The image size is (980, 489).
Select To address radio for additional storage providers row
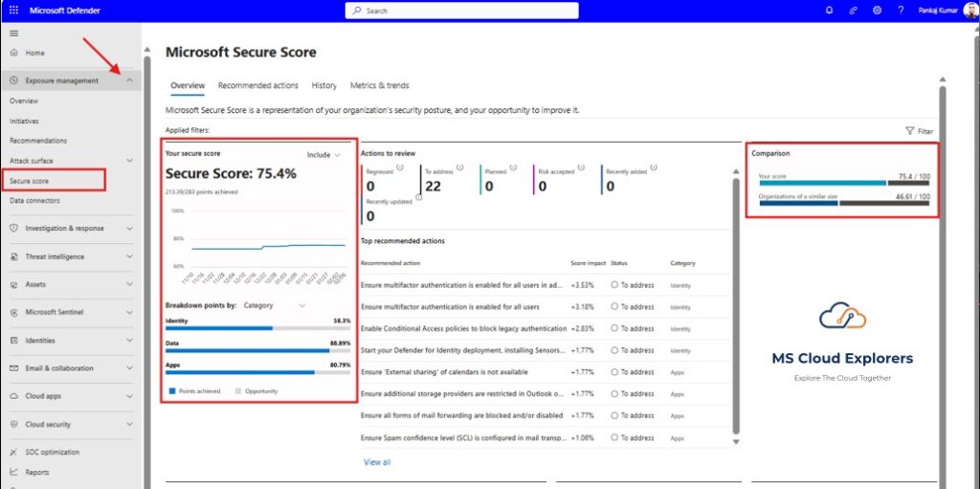click(614, 394)
